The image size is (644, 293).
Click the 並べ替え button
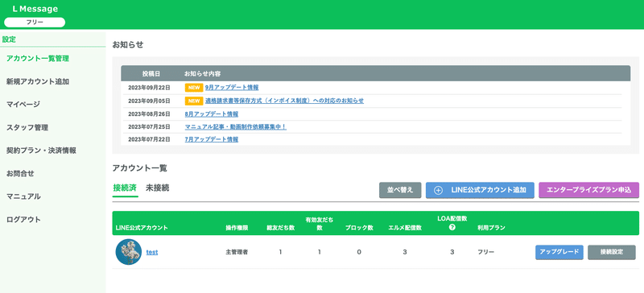400,190
